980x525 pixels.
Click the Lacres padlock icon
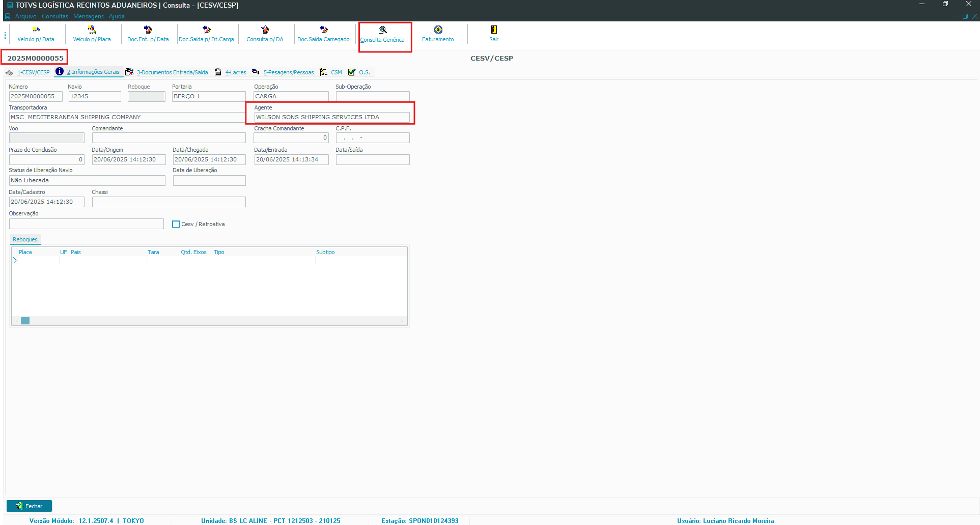pos(218,72)
